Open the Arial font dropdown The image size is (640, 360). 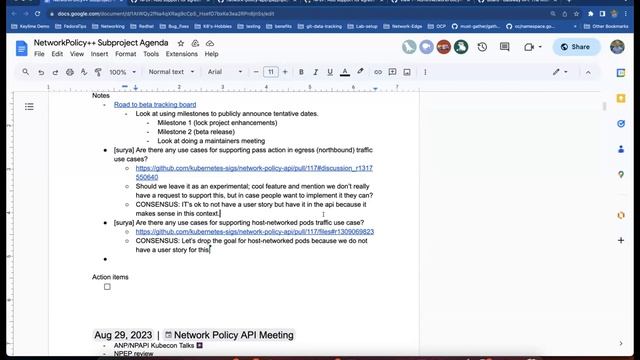[224, 72]
